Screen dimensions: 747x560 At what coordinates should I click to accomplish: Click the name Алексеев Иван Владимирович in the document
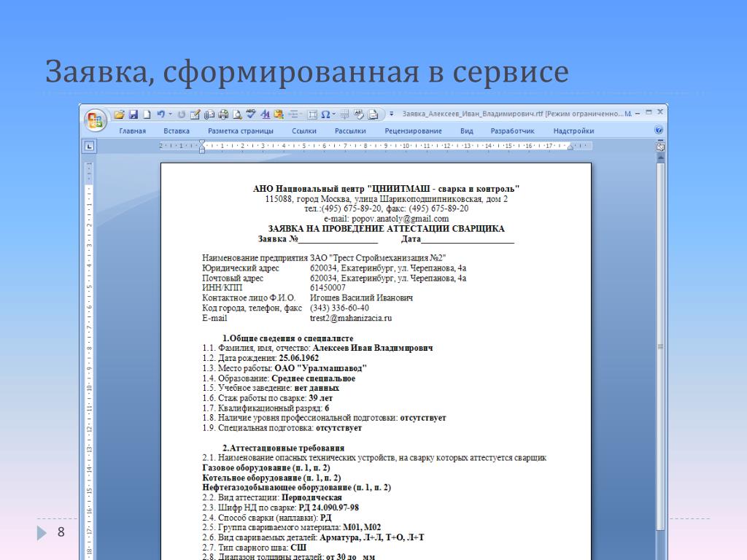pos(373,348)
